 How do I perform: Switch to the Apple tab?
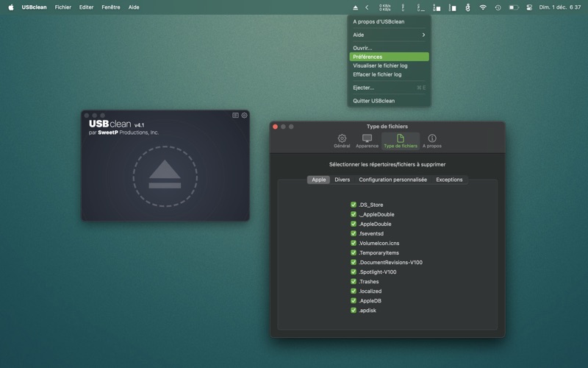(319, 180)
